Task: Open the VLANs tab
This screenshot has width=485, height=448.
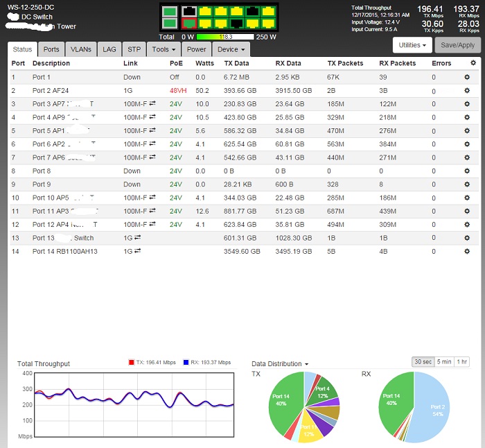Action: [x=81, y=49]
